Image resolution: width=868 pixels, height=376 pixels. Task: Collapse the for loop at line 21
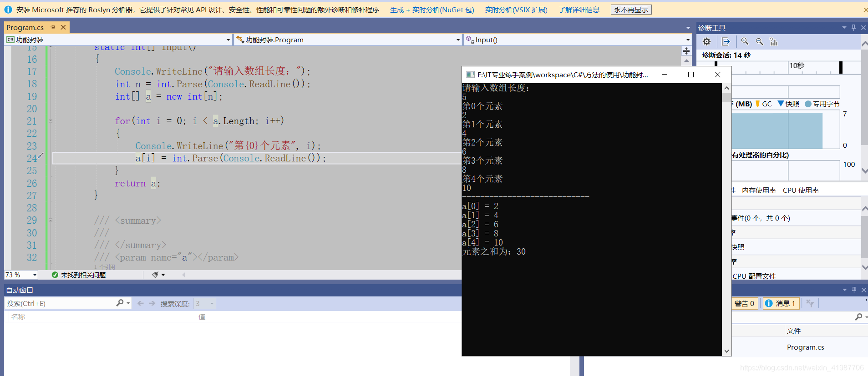[50, 121]
